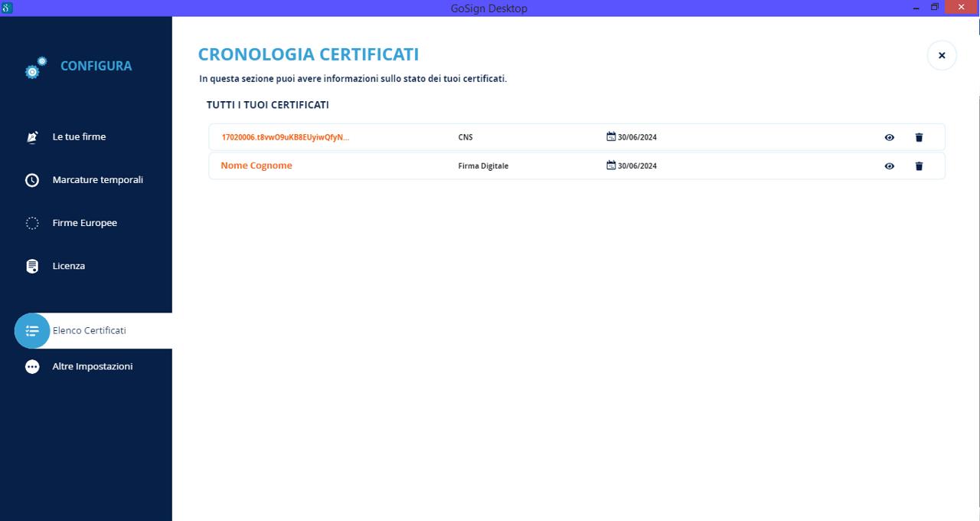Select the Licenza database icon
The height and width of the screenshot is (521, 980).
[x=32, y=266]
